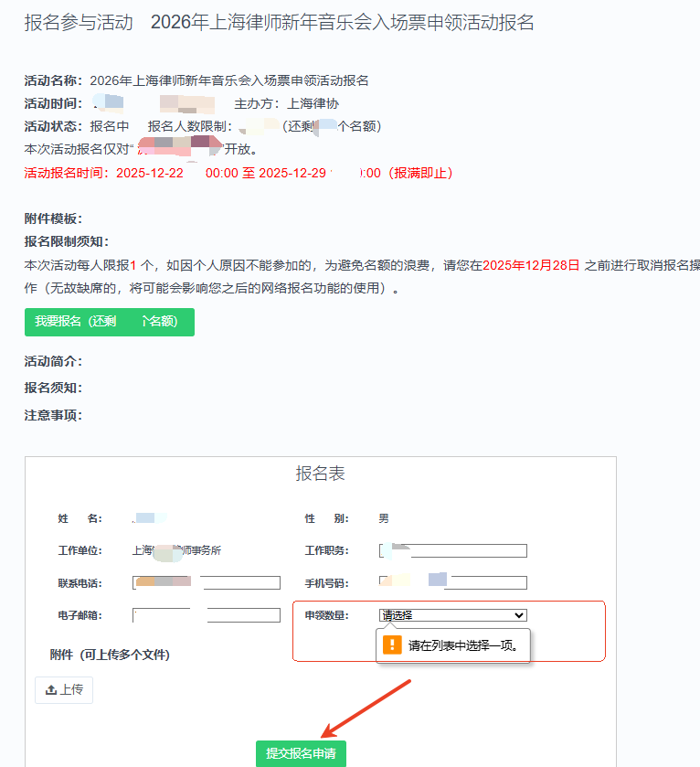Viewport: 700px width, 767px height.
Task: Click the orange warning exclamation icon
Action: pos(392,644)
